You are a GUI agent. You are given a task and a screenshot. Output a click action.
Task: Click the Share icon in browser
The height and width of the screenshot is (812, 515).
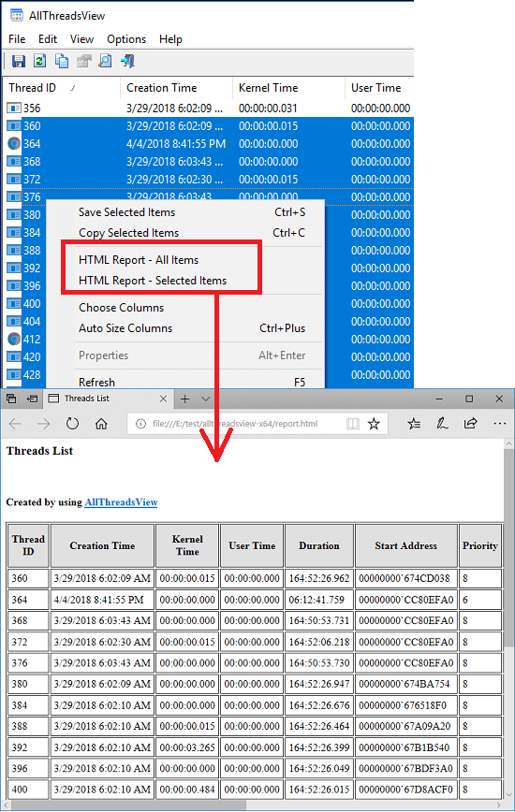tap(470, 424)
